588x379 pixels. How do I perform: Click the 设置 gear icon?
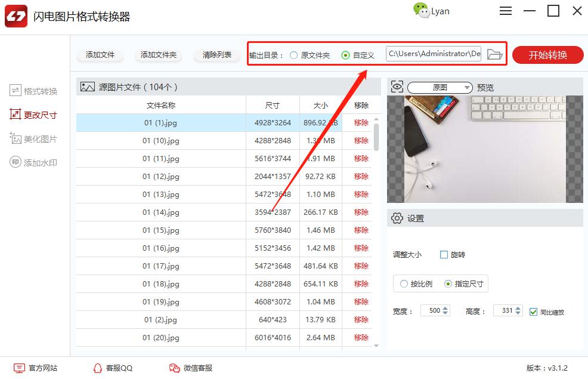pos(397,218)
